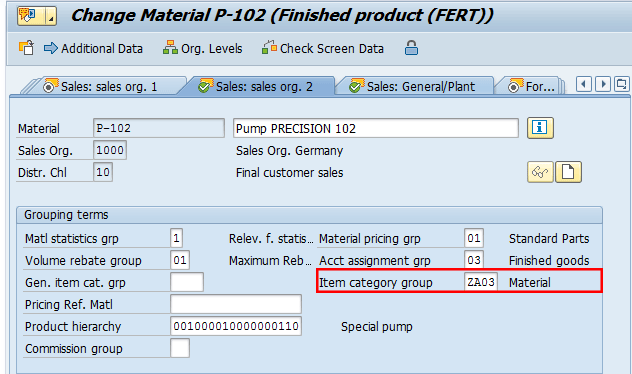This screenshot has height=374, width=632.
Task: Click the display glasses icon button
Action: tap(540, 172)
